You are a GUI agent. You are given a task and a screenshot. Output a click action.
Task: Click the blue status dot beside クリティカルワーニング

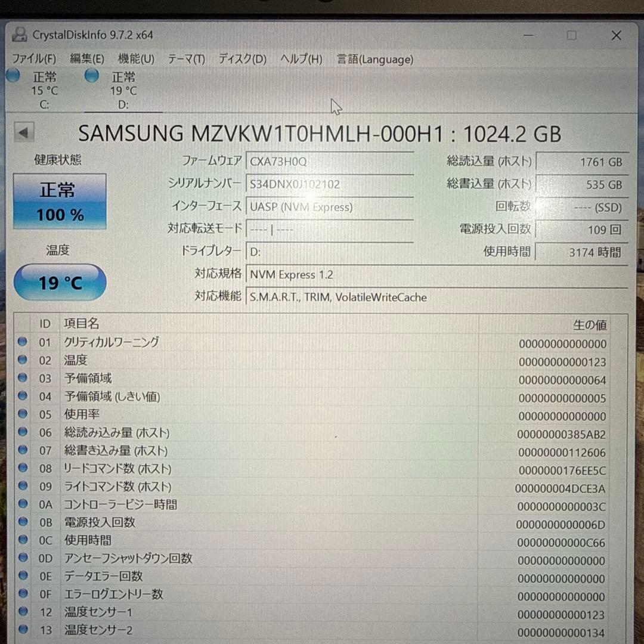click(x=22, y=341)
